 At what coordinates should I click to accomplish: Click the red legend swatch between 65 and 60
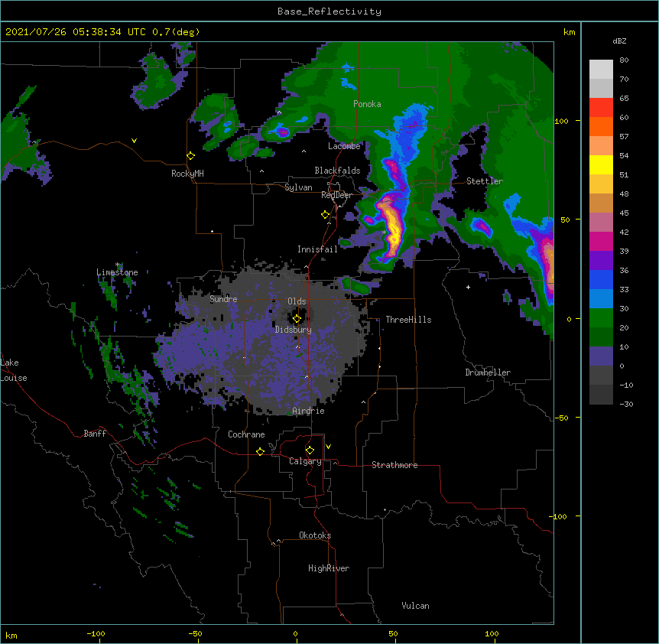(x=601, y=107)
